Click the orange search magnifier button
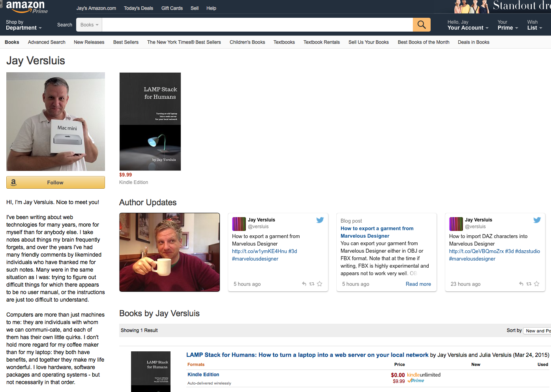551x392 pixels. coord(422,24)
